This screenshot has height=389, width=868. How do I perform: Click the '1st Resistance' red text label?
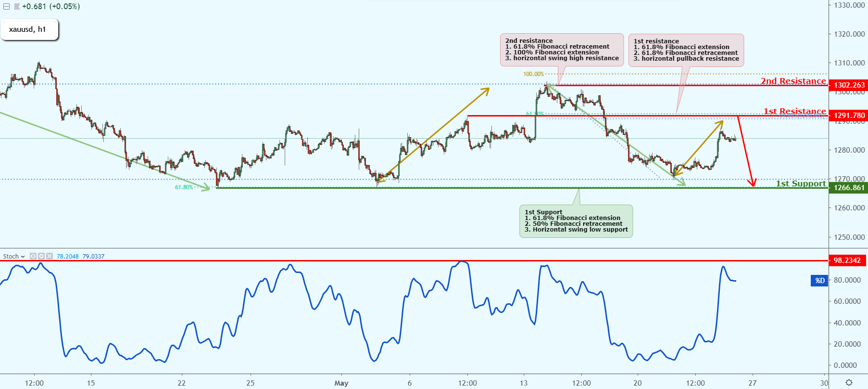point(794,111)
